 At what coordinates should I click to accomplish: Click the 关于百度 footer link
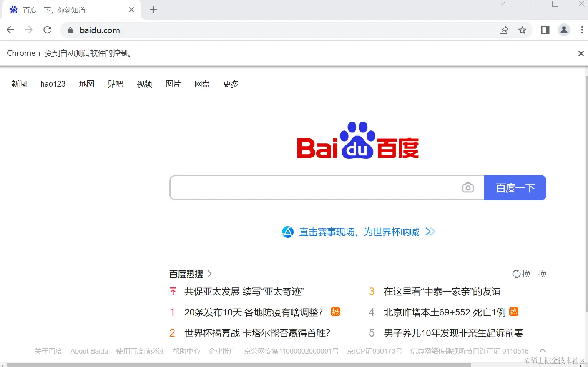click(x=48, y=351)
